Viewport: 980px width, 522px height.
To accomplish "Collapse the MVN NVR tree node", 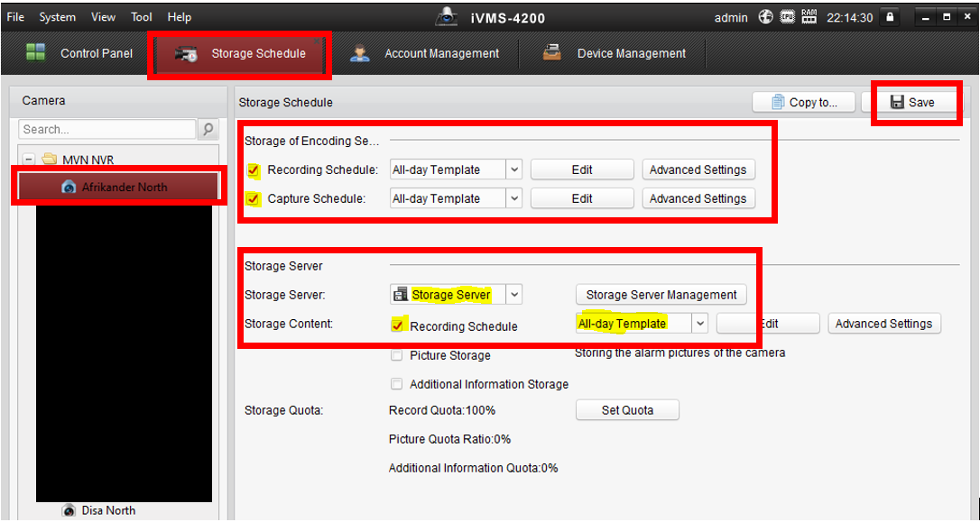I will point(29,160).
